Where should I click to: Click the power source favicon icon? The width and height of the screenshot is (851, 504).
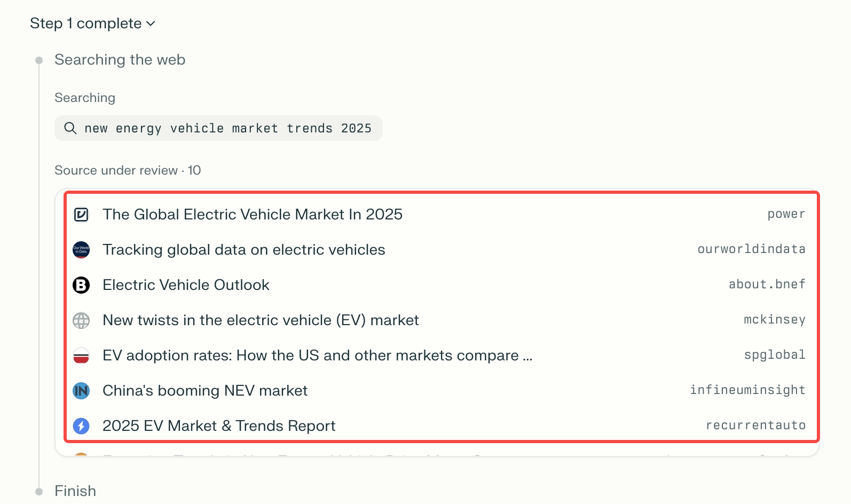click(81, 215)
